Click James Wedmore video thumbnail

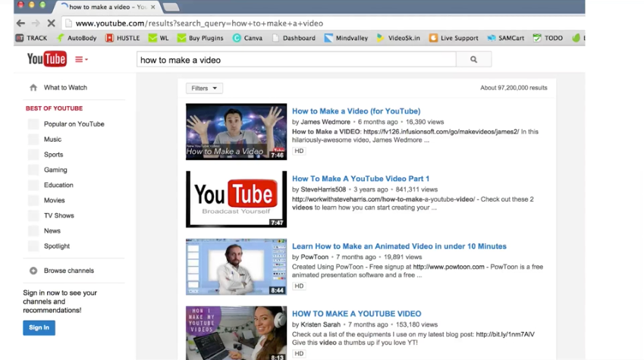[x=236, y=131]
